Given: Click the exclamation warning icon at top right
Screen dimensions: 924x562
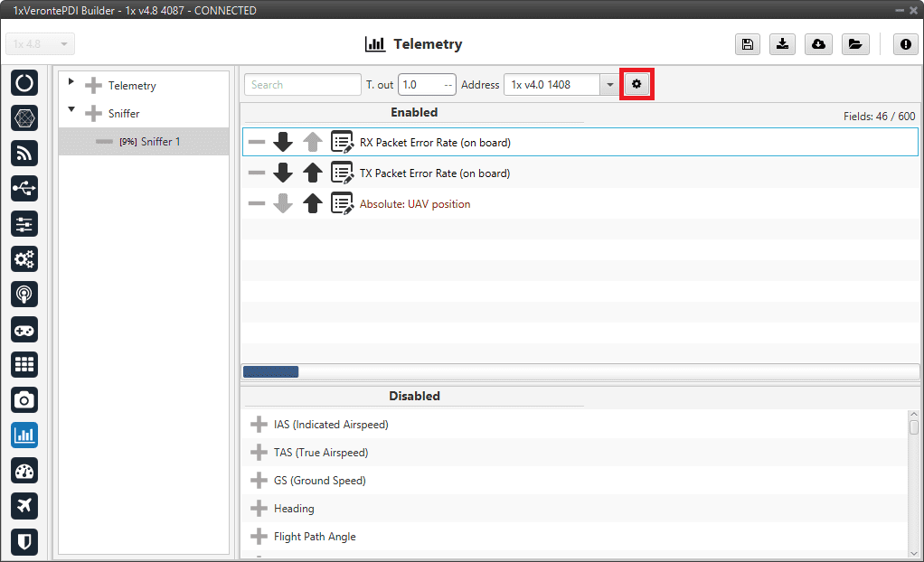Looking at the screenshot, I should [905, 44].
